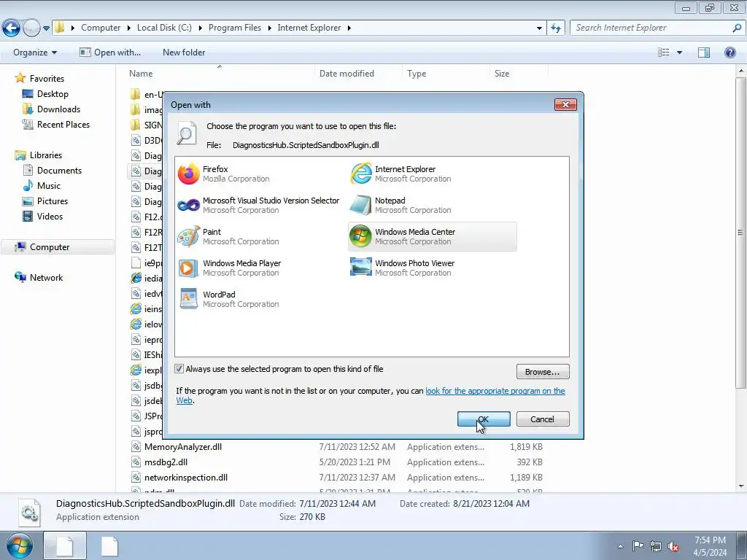Create a New folder from toolbar
The width and height of the screenshot is (747, 560).
tap(183, 52)
